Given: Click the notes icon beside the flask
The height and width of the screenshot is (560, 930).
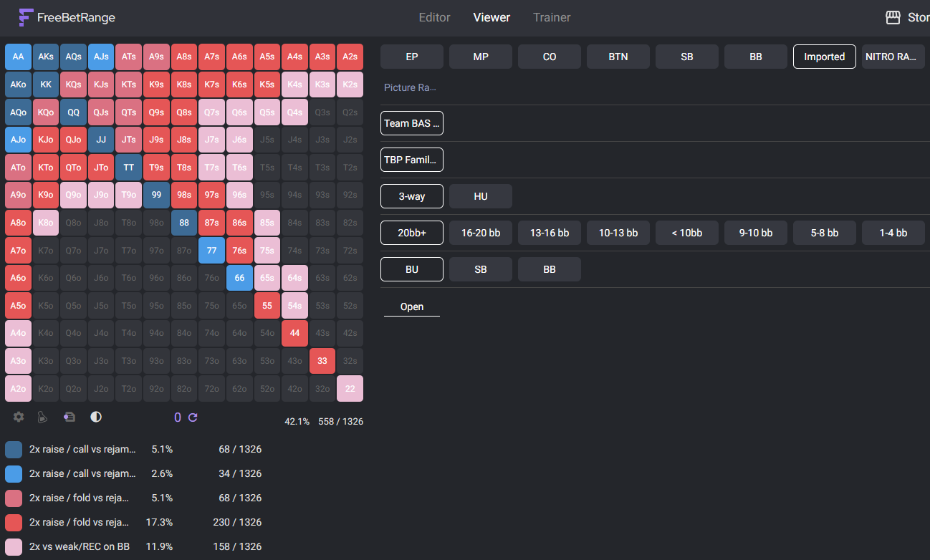Looking at the screenshot, I should (x=69, y=417).
